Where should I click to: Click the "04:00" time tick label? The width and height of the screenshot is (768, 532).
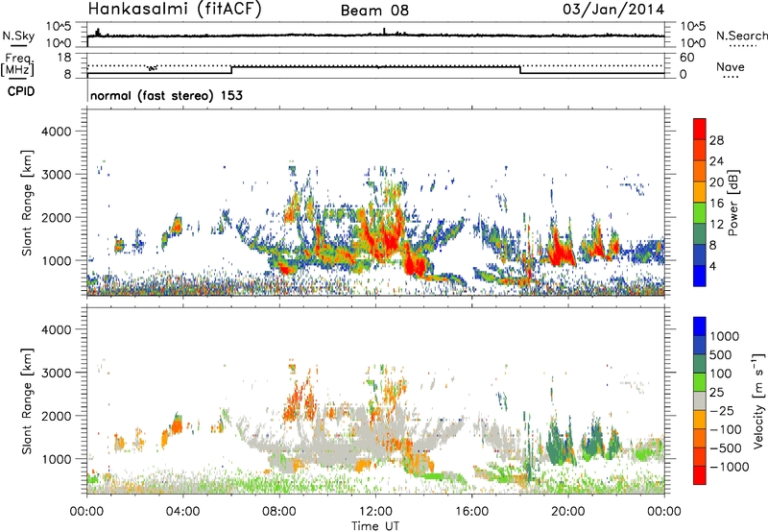coord(182,512)
